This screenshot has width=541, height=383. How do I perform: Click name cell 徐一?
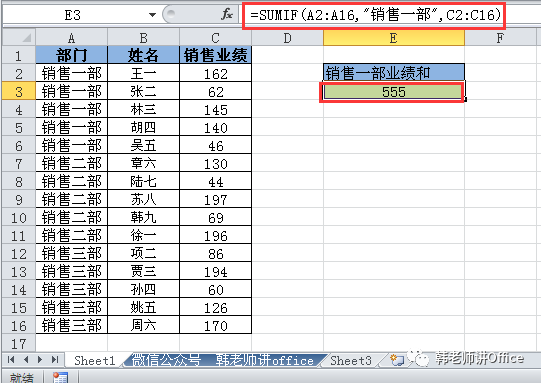pyautogui.click(x=144, y=235)
